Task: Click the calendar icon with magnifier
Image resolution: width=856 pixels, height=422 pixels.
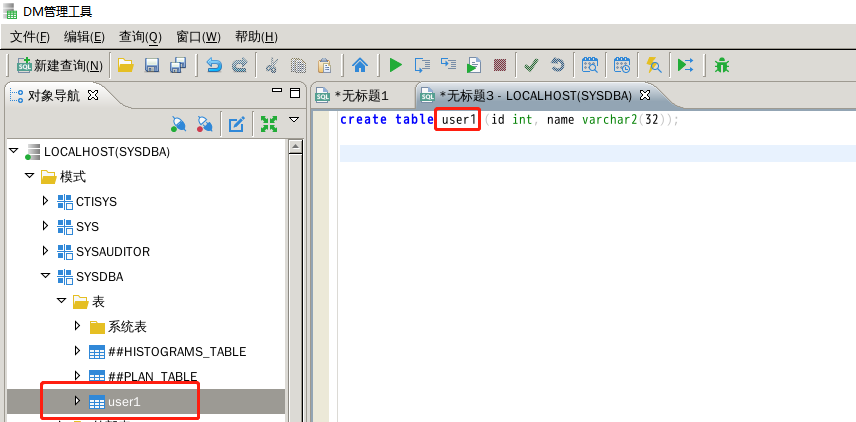Action: coord(590,66)
